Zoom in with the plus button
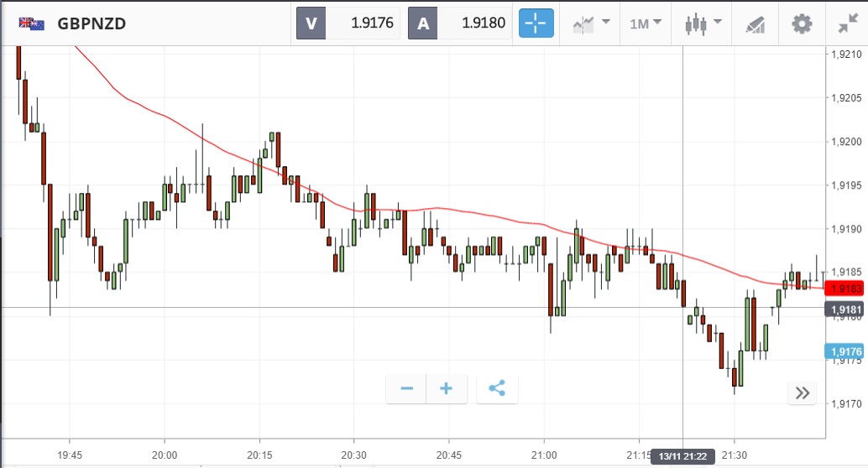Image resolution: width=868 pixels, height=468 pixels. point(446,388)
